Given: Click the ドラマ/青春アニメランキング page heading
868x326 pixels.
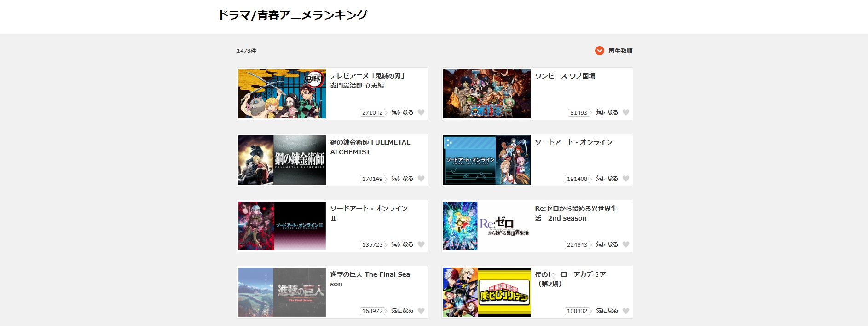Looking at the screenshot, I should 293,15.
